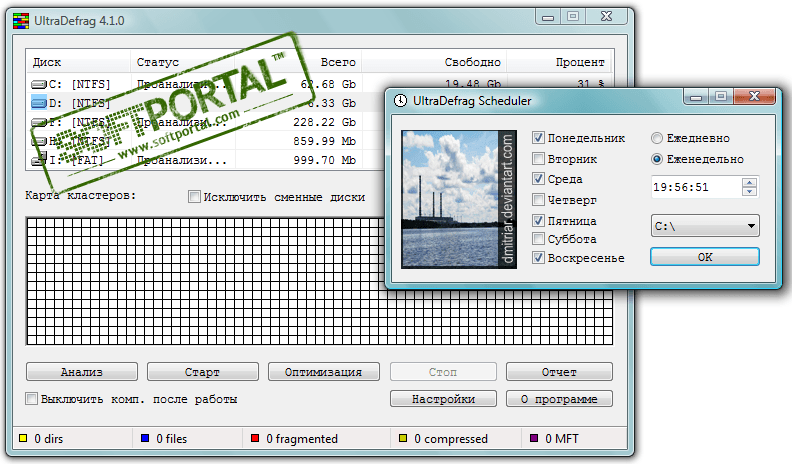Viewport: 792px width, 464px height.
Task: Minimize the UltraDefrag main window
Action: pyautogui.click(x=548, y=17)
